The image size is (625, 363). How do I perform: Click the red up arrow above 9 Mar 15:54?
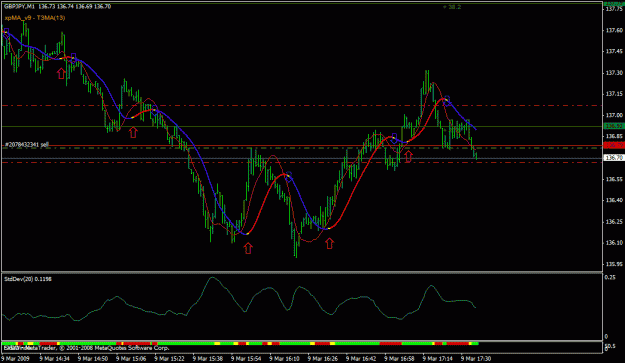tap(248, 248)
